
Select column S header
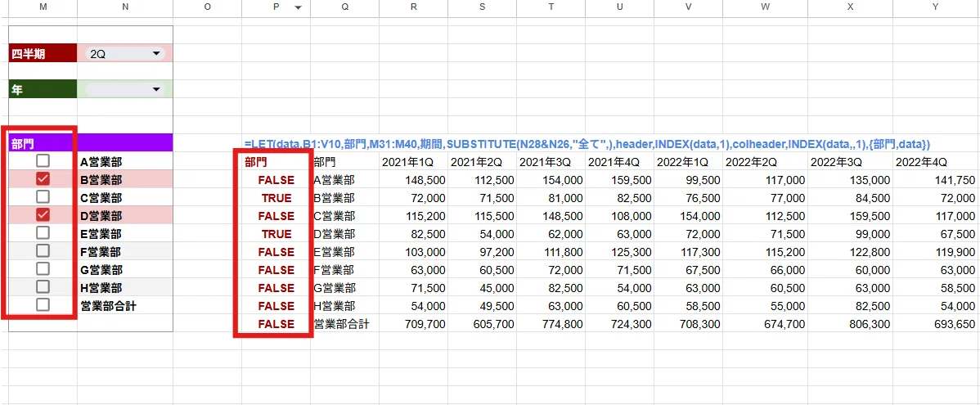point(483,7)
